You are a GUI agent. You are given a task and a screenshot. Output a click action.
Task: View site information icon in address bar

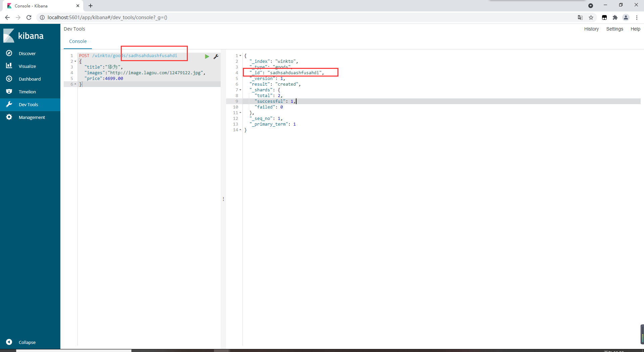42,17
